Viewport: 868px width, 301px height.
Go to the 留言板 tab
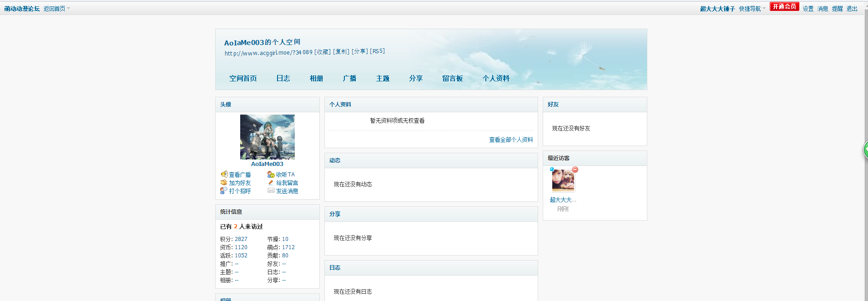tap(452, 78)
